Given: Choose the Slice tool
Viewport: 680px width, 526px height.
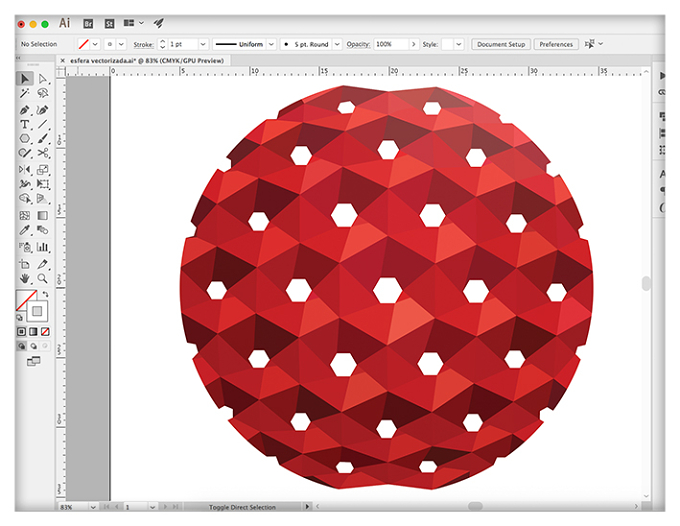Looking at the screenshot, I should 42,264.
